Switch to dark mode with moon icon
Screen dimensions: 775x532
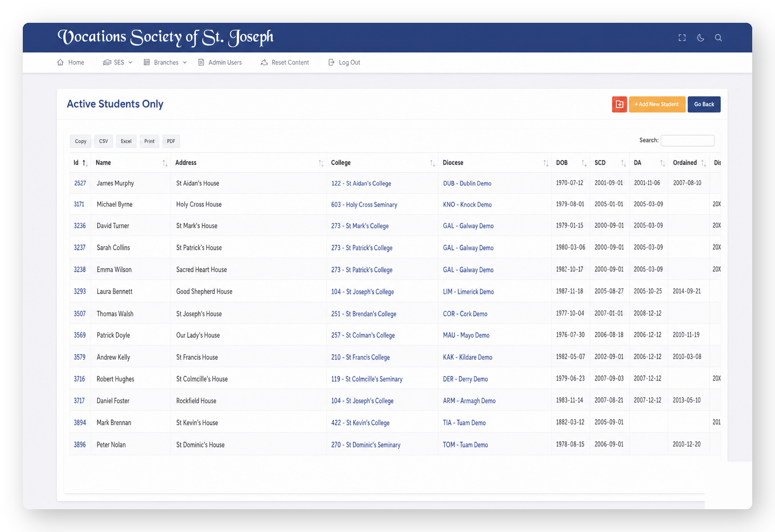[x=700, y=38]
